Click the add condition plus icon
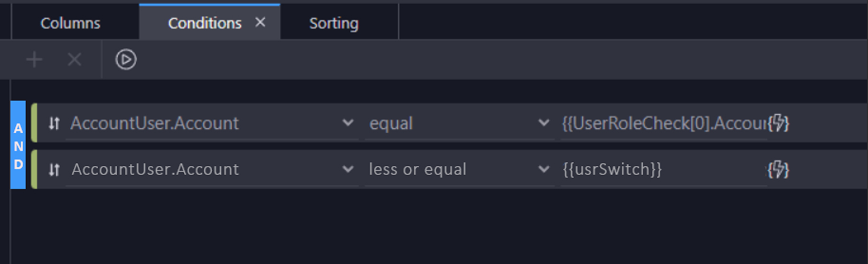The height and width of the screenshot is (264, 868). tap(34, 60)
